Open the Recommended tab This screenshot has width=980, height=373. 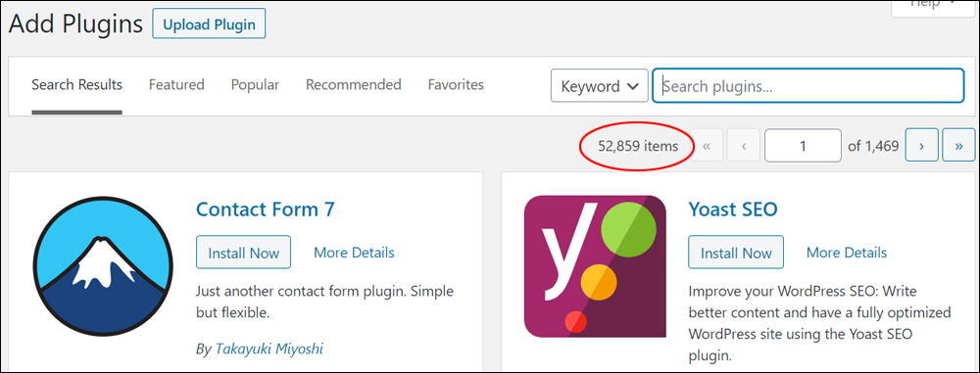[353, 84]
